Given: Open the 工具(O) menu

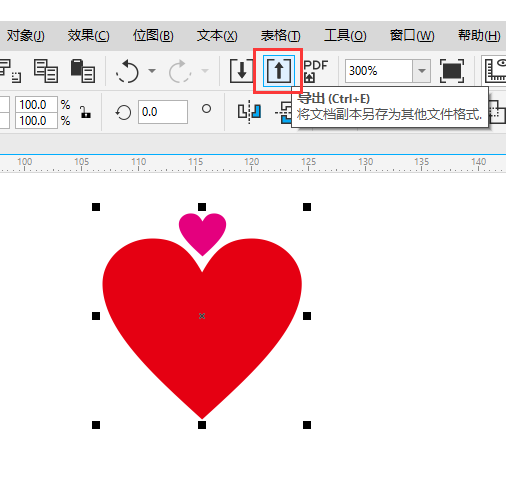Looking at the screenshot, I should point(345,35).
